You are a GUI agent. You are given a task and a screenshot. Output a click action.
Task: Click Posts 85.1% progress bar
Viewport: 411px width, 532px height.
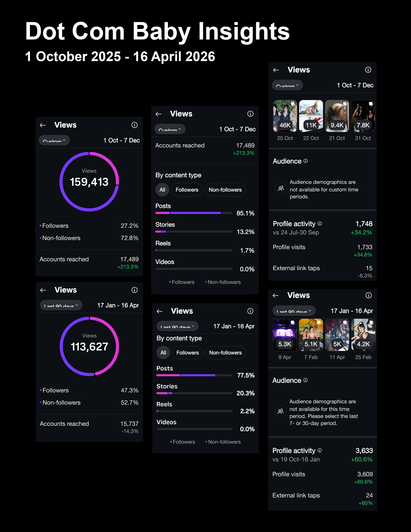point(194,213)
